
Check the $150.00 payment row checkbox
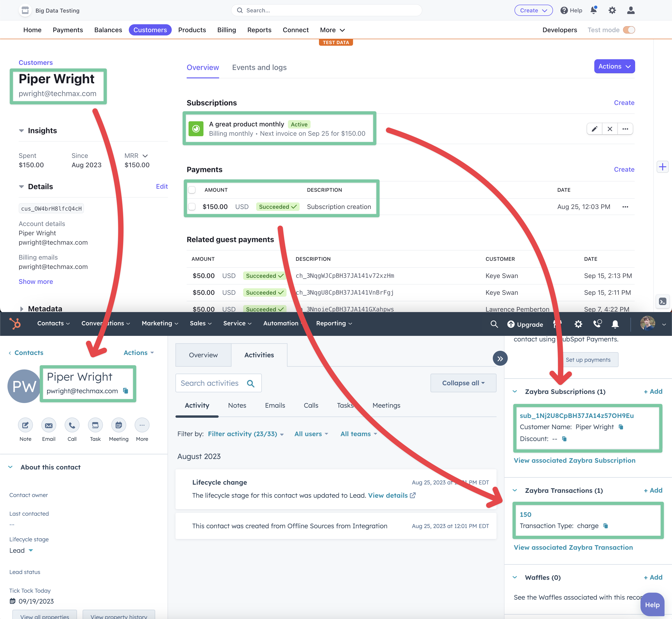pos(192,207)
